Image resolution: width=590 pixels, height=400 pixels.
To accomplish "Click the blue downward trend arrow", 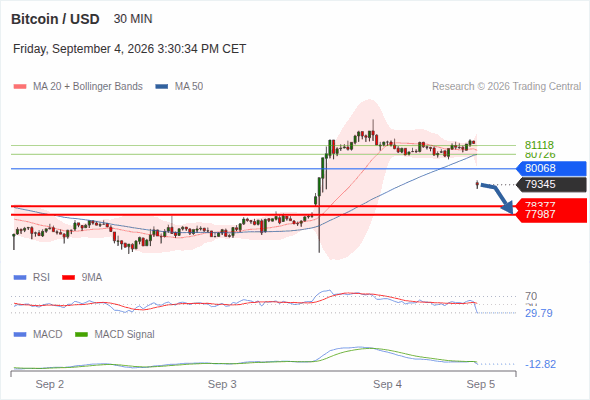I will click(497, 198).
